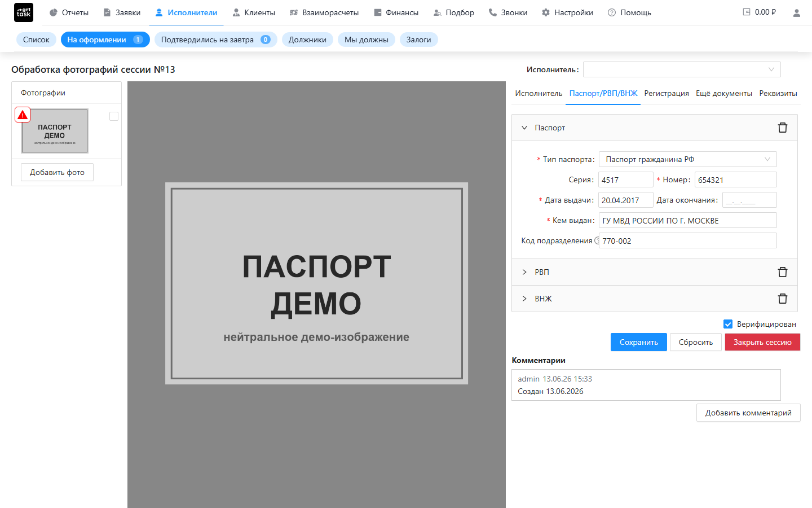
Task: Open the Помощь menu
Action: click(629, 12)
